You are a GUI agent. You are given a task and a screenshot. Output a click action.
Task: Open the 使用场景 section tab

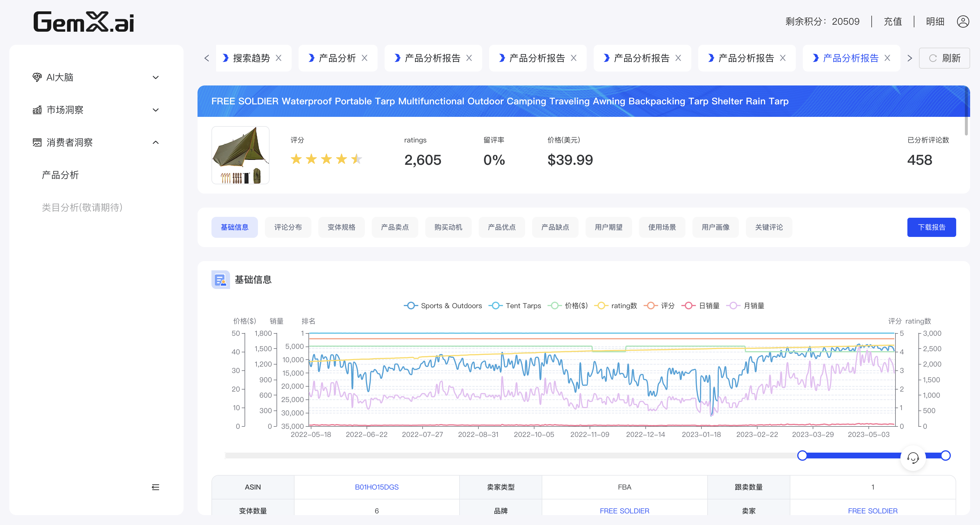click(x=662, y=227)
